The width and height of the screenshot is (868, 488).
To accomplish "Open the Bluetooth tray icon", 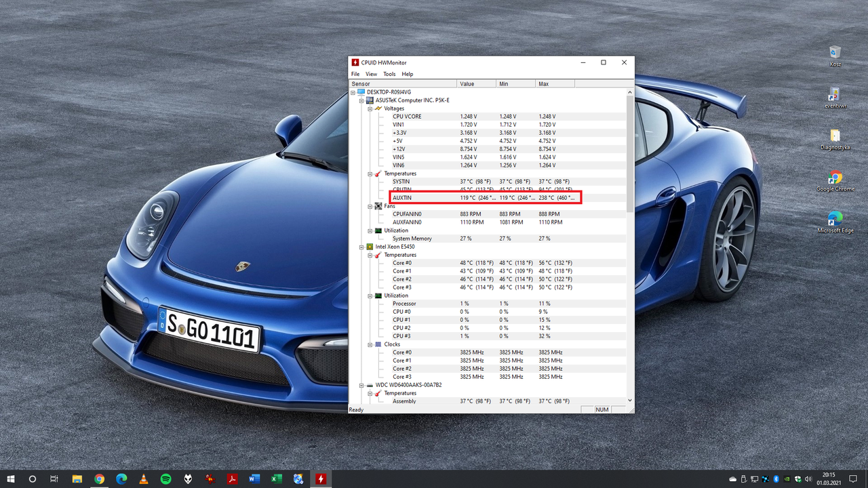I will point(776,479).
